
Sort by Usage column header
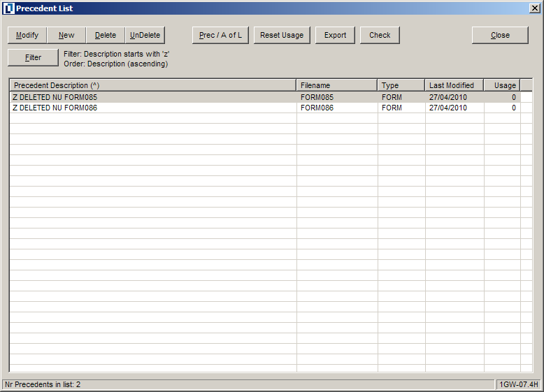click(x=502, y=85)
